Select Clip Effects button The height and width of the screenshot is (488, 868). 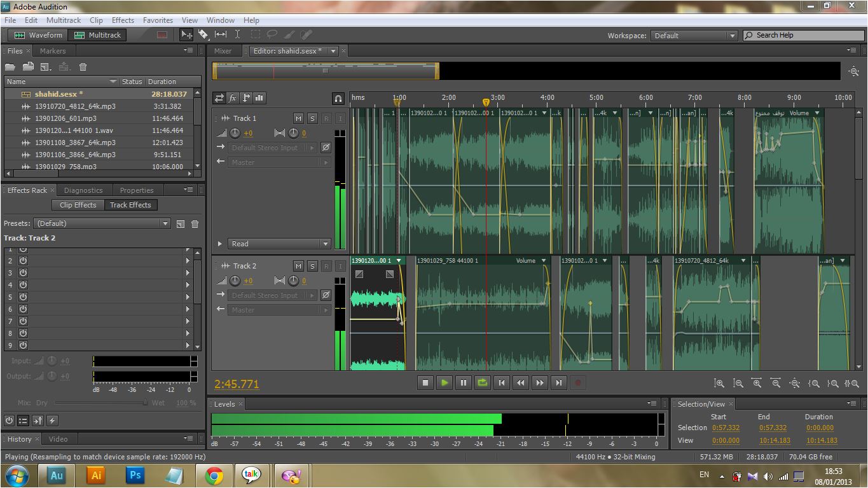tap(78, 205)
